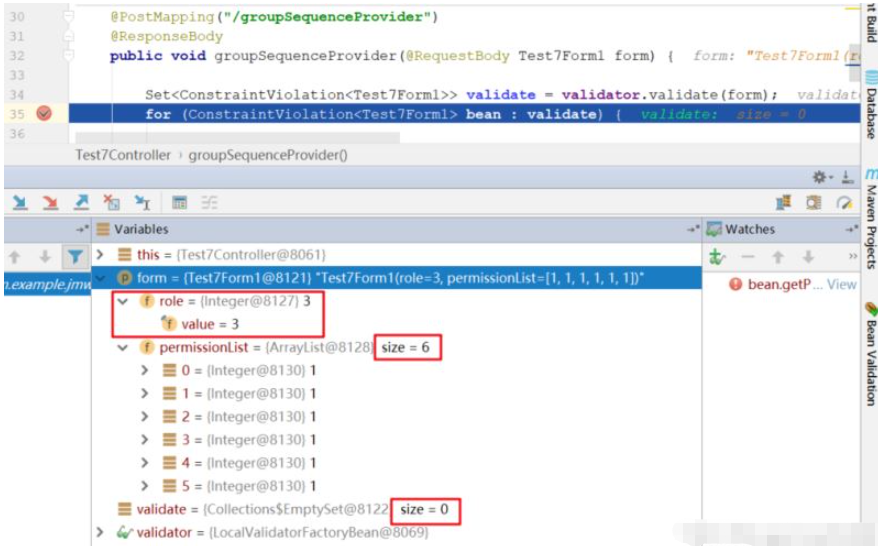Click the Frames pane hide arrow
878x546 pixels.
(82, 229)
